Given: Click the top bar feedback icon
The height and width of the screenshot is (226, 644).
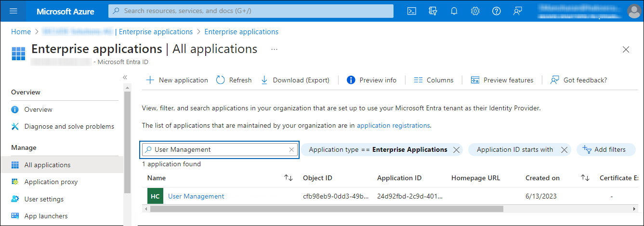Looking at the screenshot, I should (x=518, y=11).
